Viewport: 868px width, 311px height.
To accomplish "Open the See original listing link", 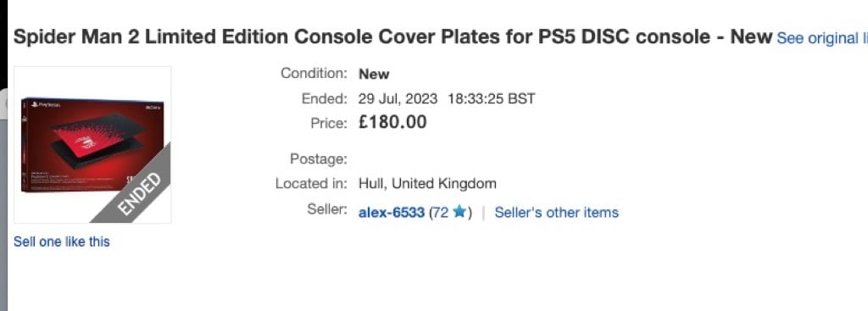I will coord(822,39).
